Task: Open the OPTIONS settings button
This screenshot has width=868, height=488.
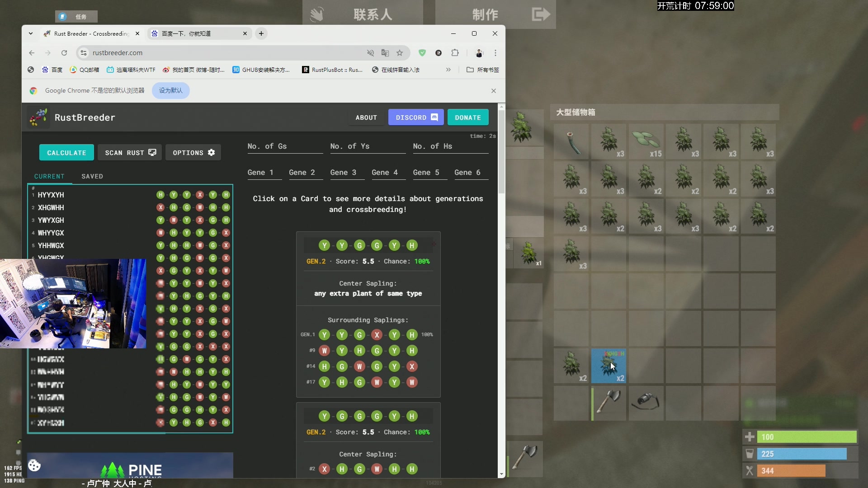Action: (193, 153)
